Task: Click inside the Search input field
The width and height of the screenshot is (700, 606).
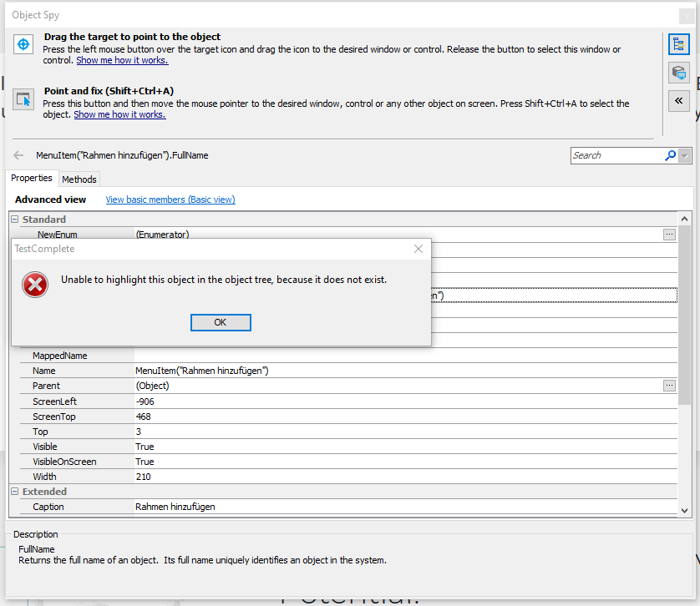Action: (x=616, y=155)
